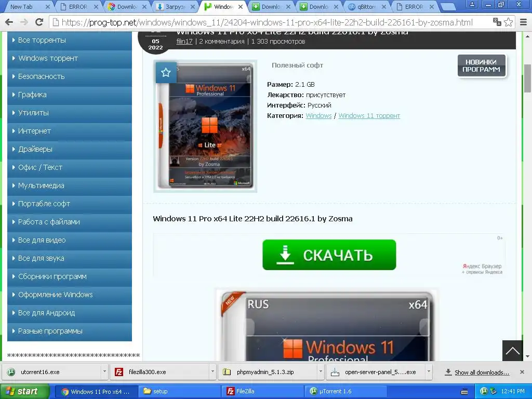
Task: Click the НОВИНКИ ПРОГРАММ button
Action: (482, 65)
